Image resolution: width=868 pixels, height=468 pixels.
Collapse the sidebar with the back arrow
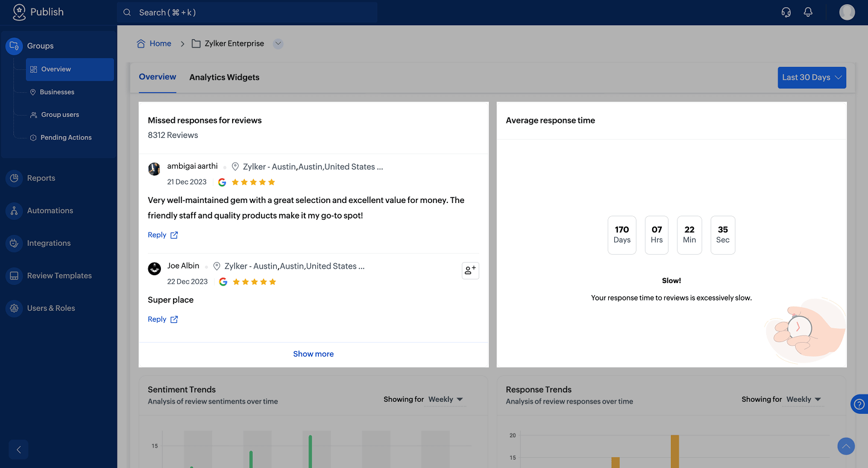(x=19, y=449)
